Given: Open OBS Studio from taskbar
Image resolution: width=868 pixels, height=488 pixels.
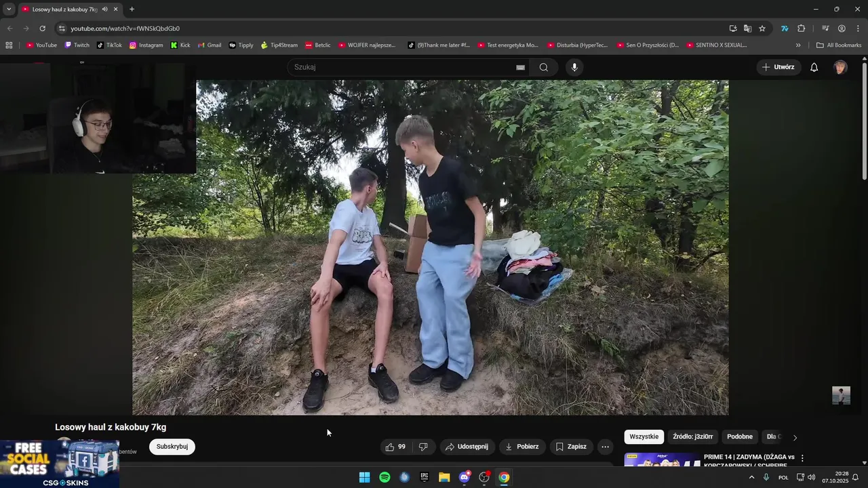Looking at the screenshot, I should coord(484,477).
